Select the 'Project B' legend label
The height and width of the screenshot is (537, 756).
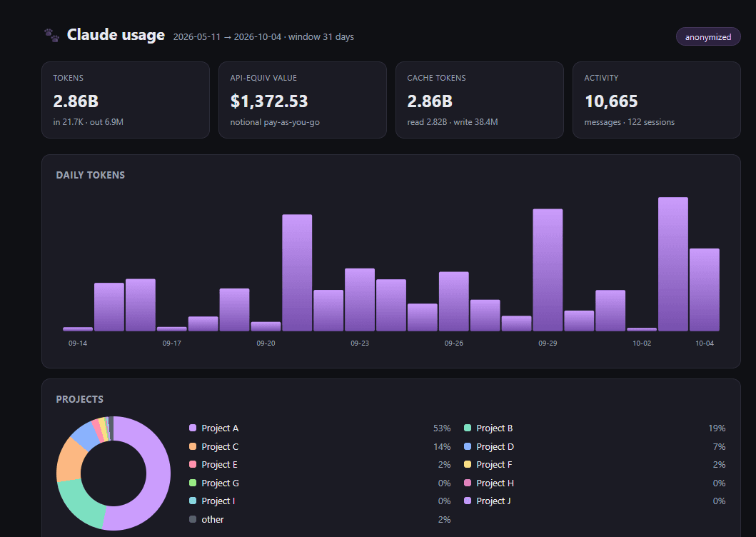tap(494, 428)
